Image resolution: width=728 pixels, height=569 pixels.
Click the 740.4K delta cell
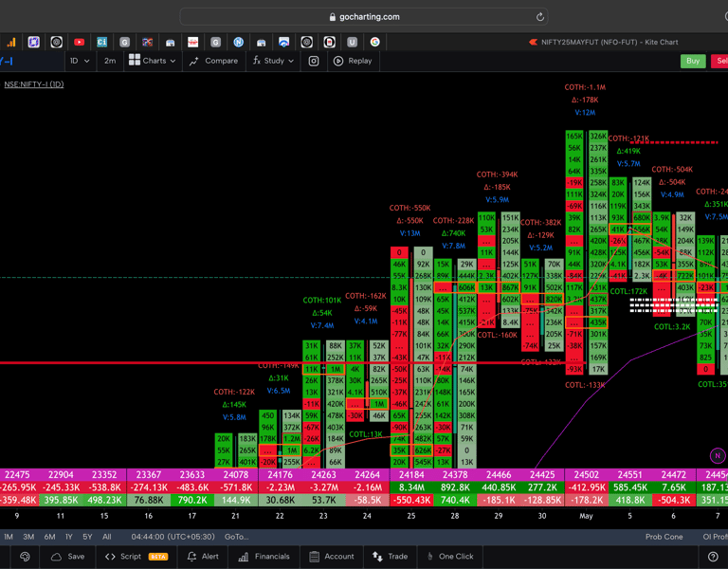(455, 501)
